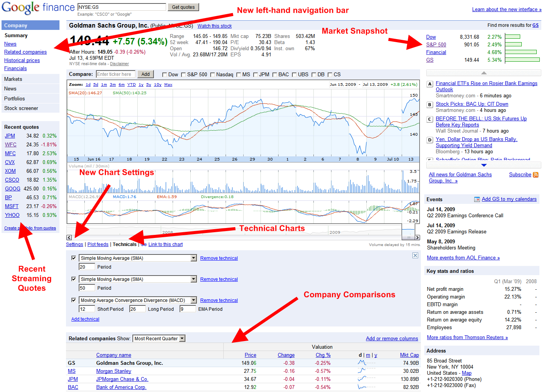Open Historical prices in the Company menu
The width and height of the screenshot is (544, 392).
click(22, 60)
